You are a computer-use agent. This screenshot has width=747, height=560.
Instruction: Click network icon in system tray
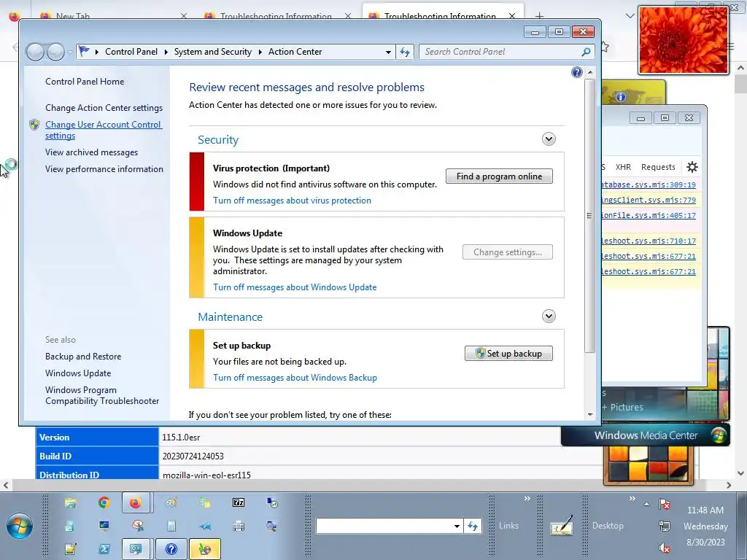pos(664,526)
